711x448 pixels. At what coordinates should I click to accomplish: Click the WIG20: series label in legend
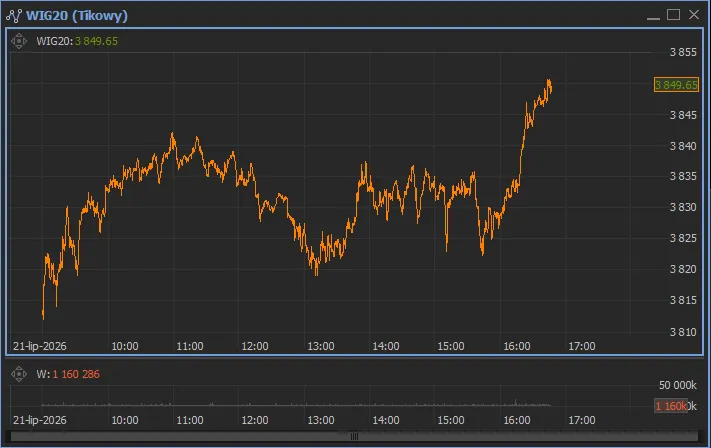coord(54,41)
